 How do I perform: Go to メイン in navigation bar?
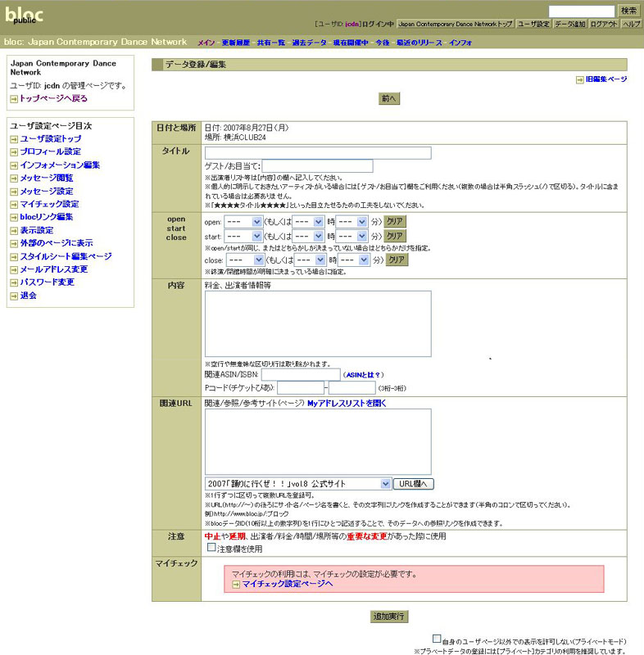(206, 43)
